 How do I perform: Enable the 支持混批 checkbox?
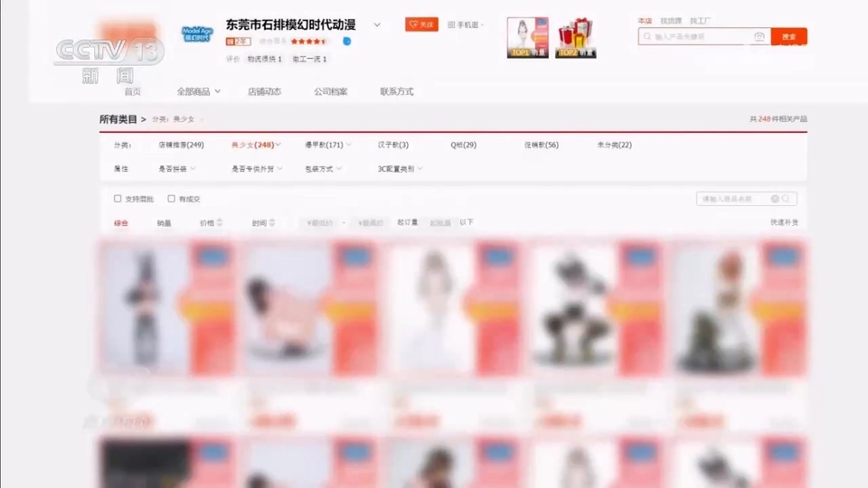(118, 199)
